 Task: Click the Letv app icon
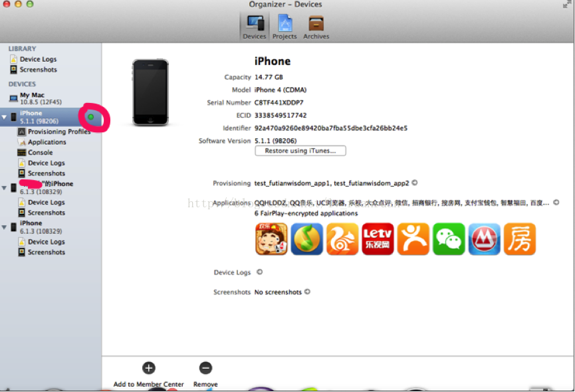378,239
